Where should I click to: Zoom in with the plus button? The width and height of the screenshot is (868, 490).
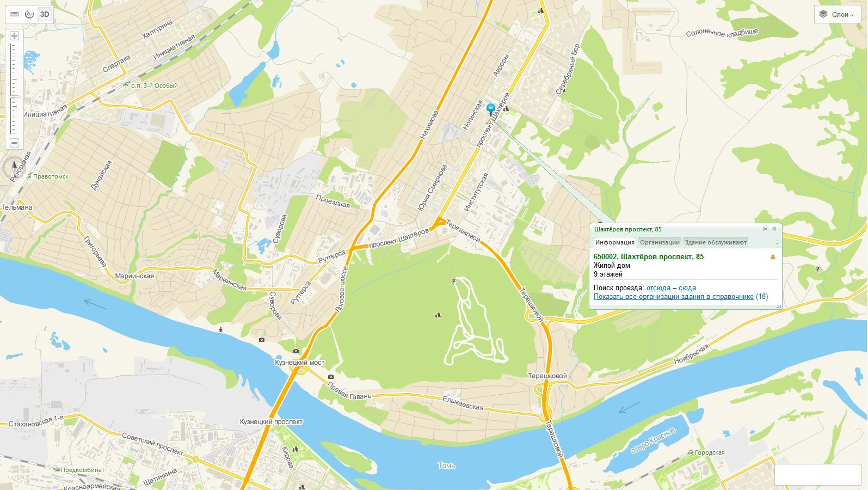(14, 36)
